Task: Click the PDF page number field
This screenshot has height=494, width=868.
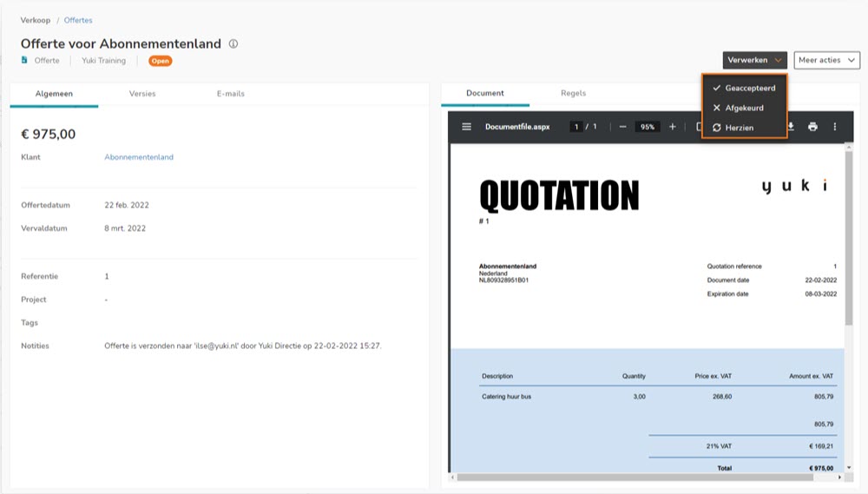Action: [x=576, y=127]
